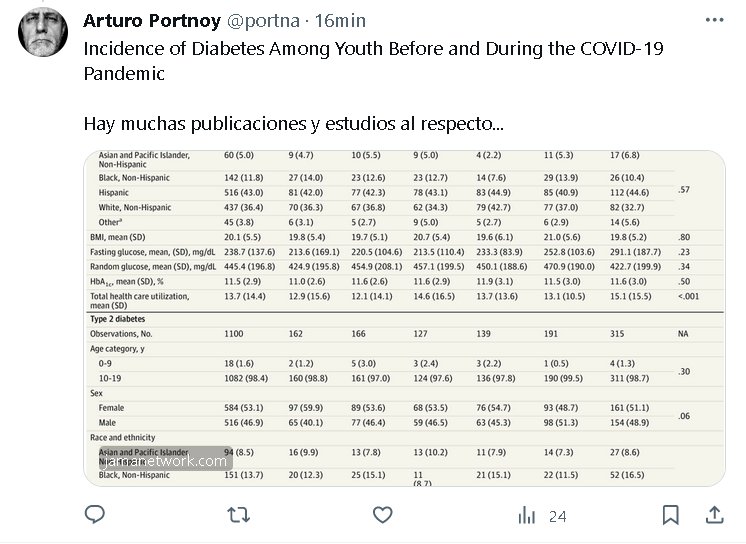Screen dimensions: 746x544
Task: Click the 'Hay muchas publicaciones' text line
Action: tap(293, 125)
